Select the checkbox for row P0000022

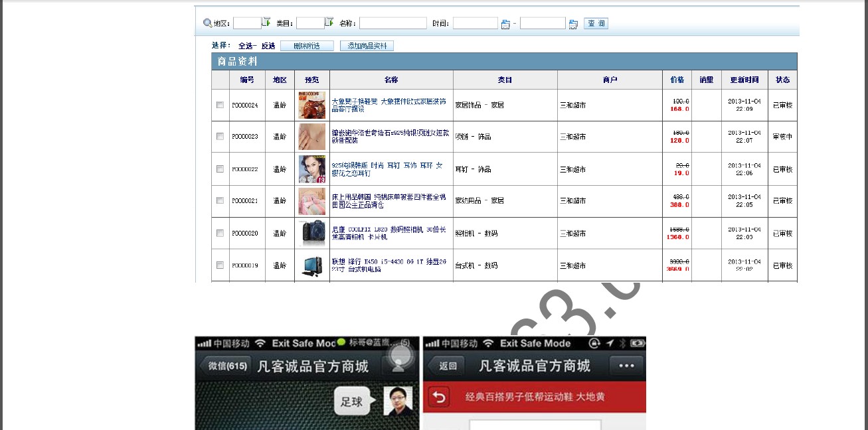tap(220, 169)
